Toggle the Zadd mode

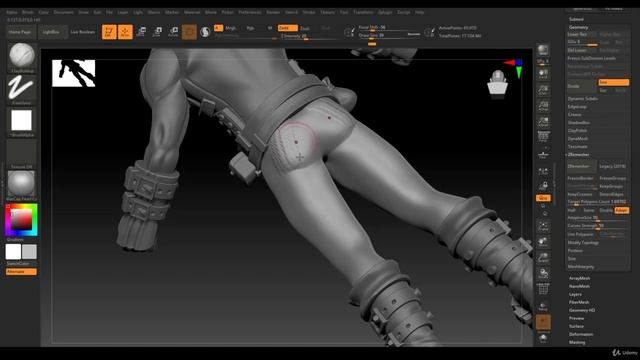[x=288, y=28]
